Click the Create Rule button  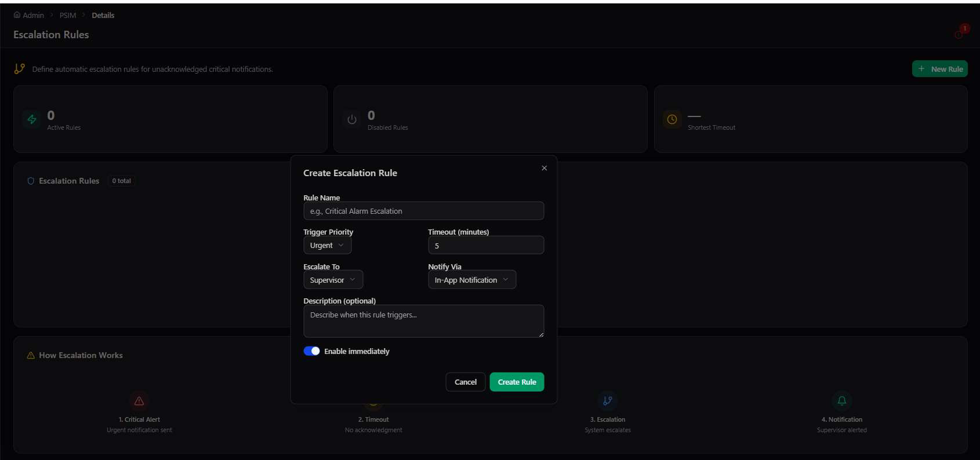517,382
